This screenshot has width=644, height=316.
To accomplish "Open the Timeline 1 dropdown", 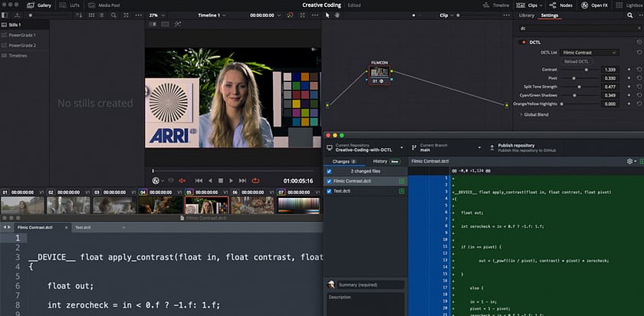I will pos(212,15).
